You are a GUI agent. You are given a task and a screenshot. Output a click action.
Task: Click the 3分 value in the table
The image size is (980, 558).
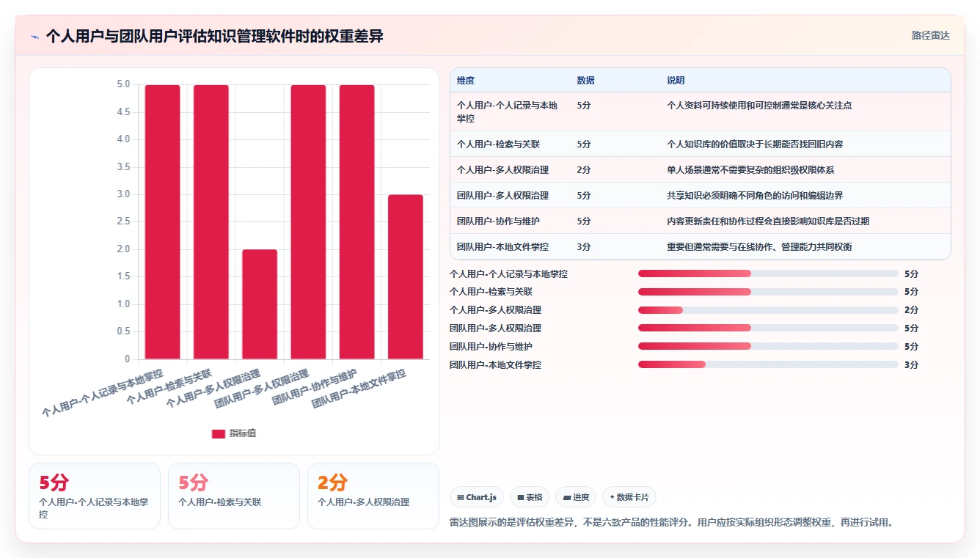pos(584,247)
